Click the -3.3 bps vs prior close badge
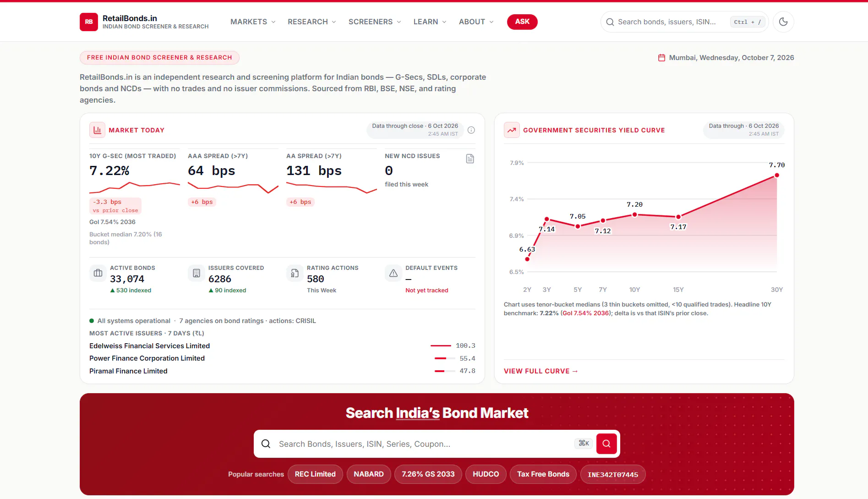The height and width of the screenshot is (499, 868). coord(115,206)
